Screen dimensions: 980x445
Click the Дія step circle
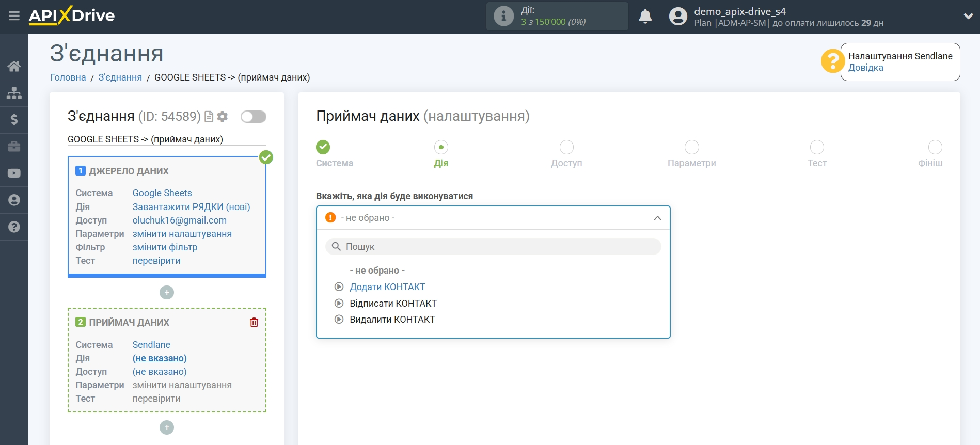(x=441, y=147)
